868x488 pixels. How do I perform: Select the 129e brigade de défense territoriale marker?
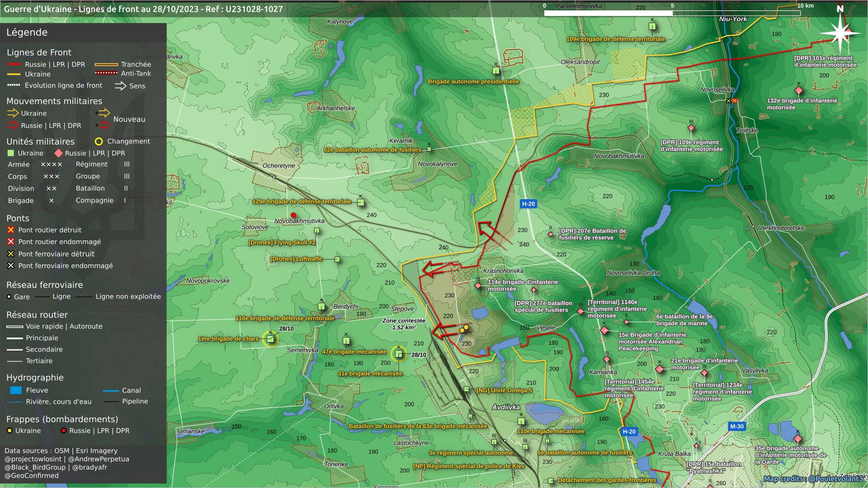(x=361, y=202)
